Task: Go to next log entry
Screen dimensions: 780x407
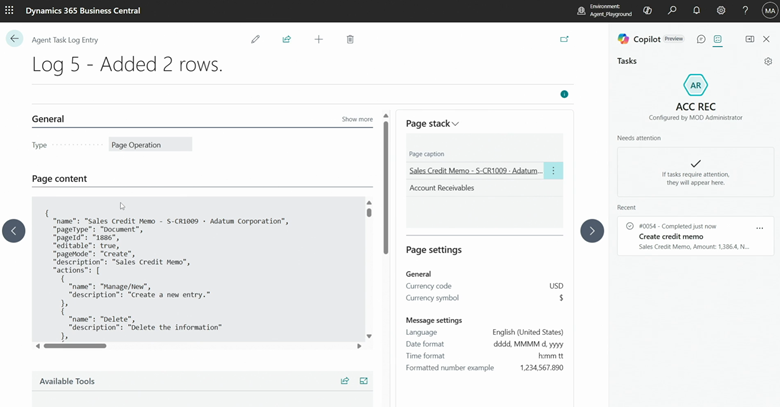Action: (592, 231)
